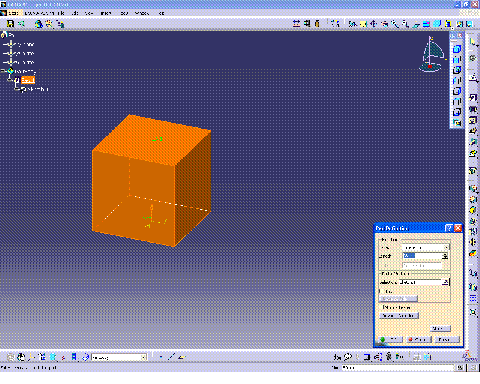
Task: Click the globe icon in top-left toolbar
Action: click(x=39, y=24)
